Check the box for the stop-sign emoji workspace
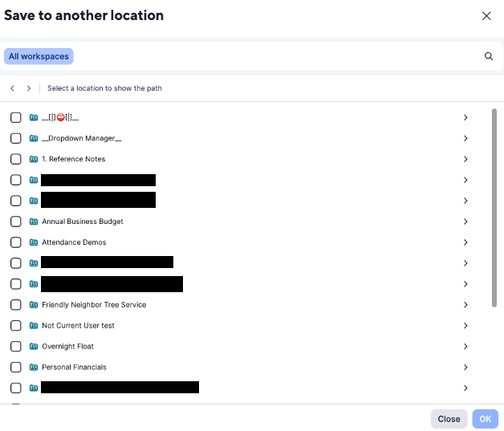The width and height of the screenshot is (504, 431). click(x=16, y=118)
